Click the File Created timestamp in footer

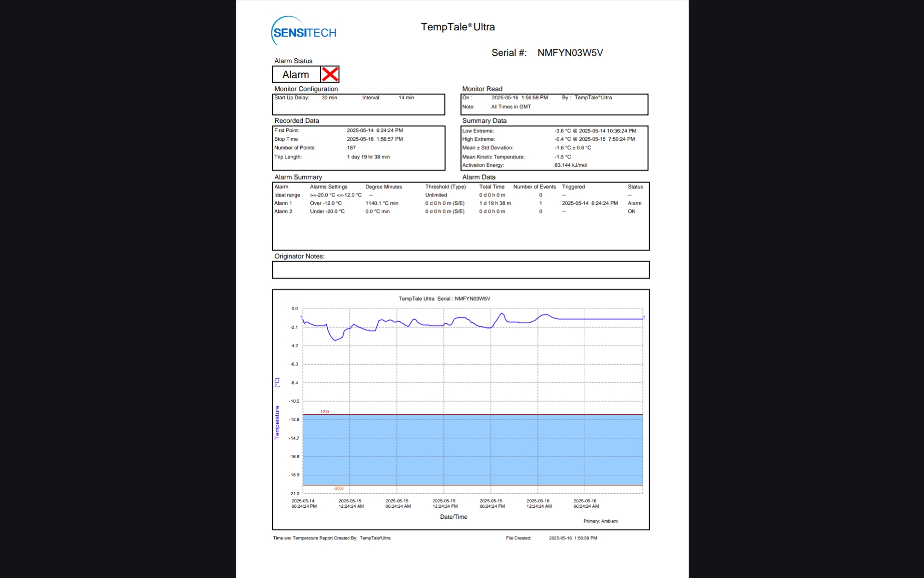pos(573,538)
